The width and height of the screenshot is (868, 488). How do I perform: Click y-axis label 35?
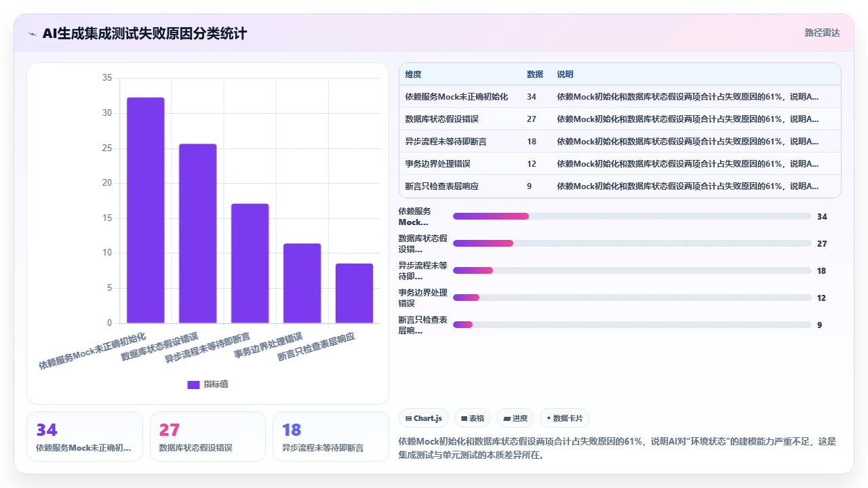[x=107, y=78]
